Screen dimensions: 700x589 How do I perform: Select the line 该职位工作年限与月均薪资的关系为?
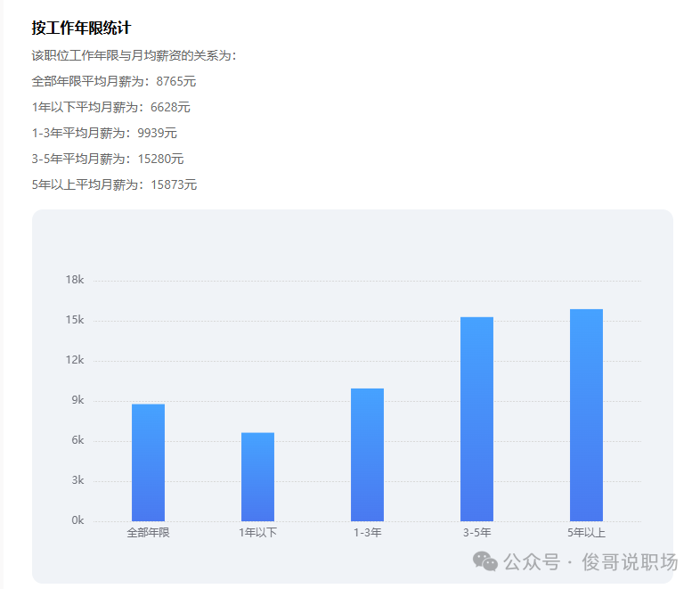click(x=134, y=55)
